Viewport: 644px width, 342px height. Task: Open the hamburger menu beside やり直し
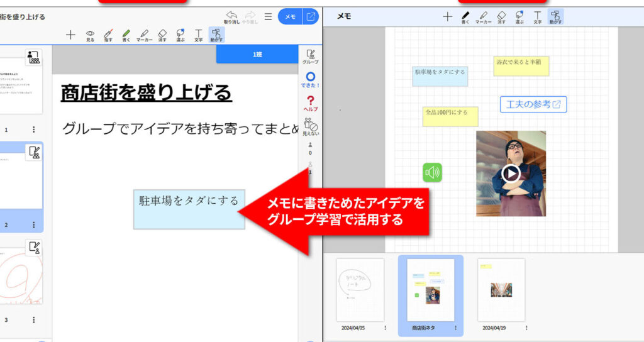pyautogui.click(x=268, y=17)
